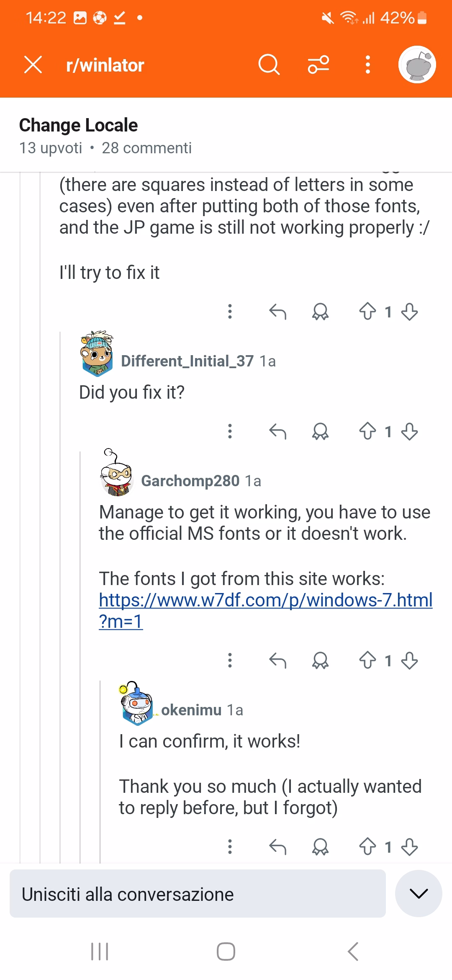This screenshot has width=452, height=980.
Task: Open the Android recent apps button
Action: click(x=100, y=952)
